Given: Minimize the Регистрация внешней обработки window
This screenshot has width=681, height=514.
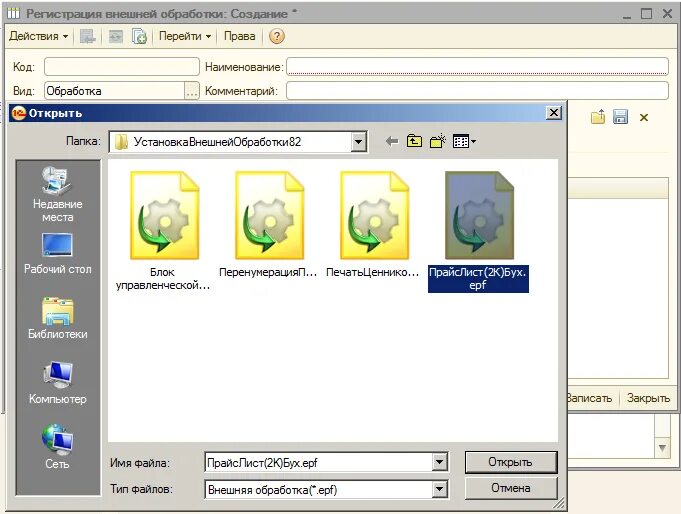Looking at the screenshot, I should point(626,15).
